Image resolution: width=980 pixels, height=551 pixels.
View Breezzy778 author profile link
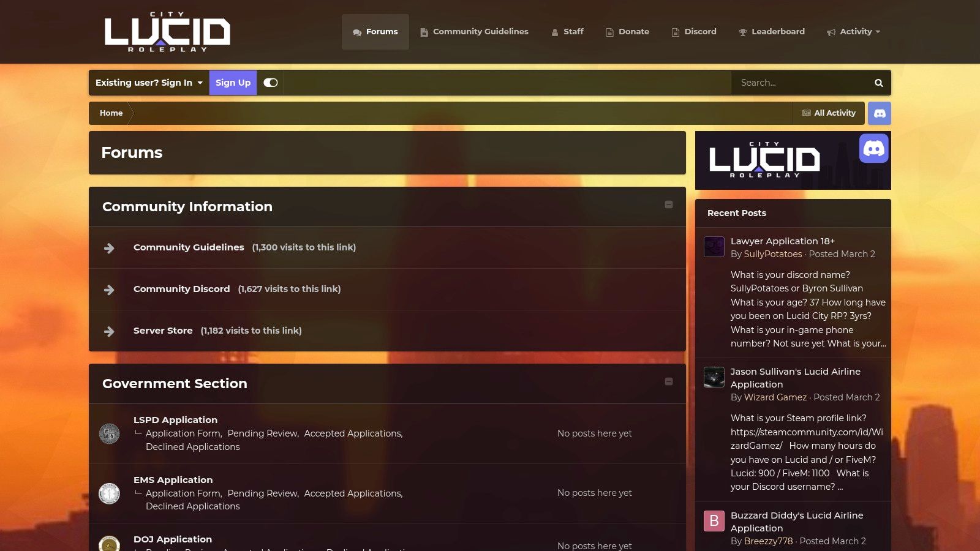click(x=768, y=541)
